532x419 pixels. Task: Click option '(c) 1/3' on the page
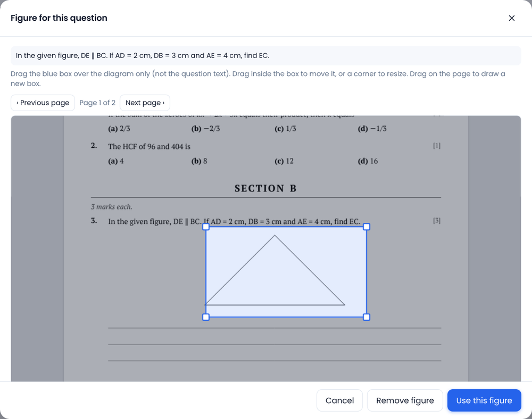point(285,129)
